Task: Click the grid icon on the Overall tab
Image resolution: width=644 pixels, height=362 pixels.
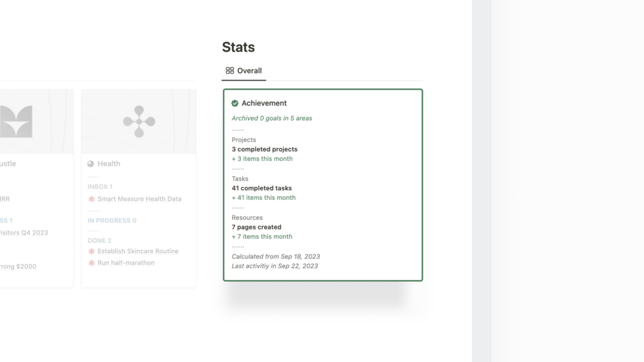Action: (229, 70)
